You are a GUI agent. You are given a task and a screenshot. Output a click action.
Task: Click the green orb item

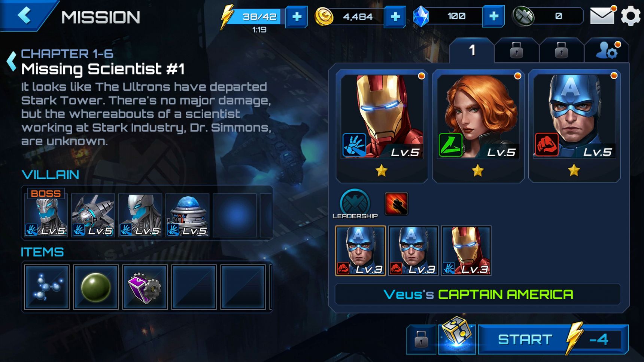tap(96, 287)
